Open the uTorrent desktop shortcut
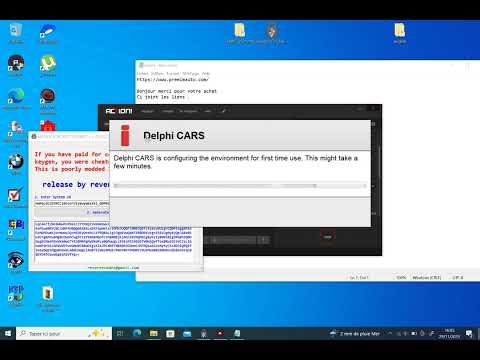 [x=48, y=63]
